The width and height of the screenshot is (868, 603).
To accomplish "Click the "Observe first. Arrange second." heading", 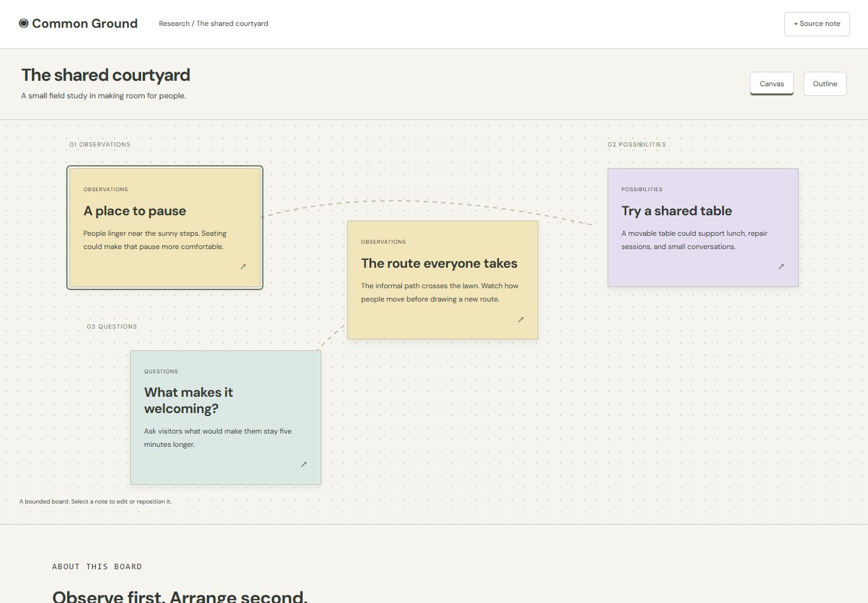I will [180, 597].
